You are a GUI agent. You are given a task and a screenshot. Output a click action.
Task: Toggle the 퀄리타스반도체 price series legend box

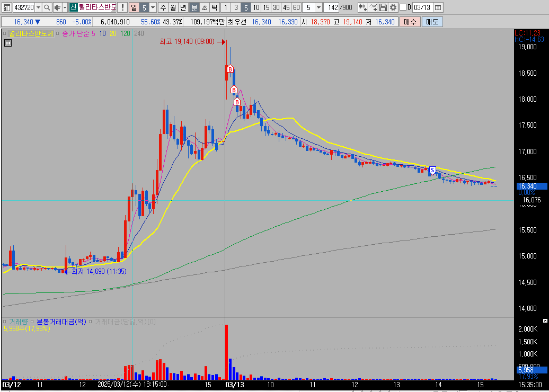click(x=5, y=33)
